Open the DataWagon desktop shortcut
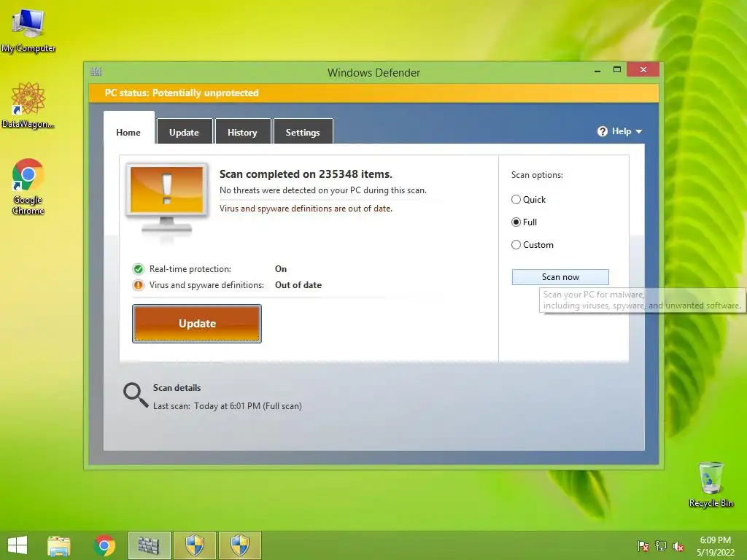This screenshot has width=747, height=560. (x=28, y=105)
